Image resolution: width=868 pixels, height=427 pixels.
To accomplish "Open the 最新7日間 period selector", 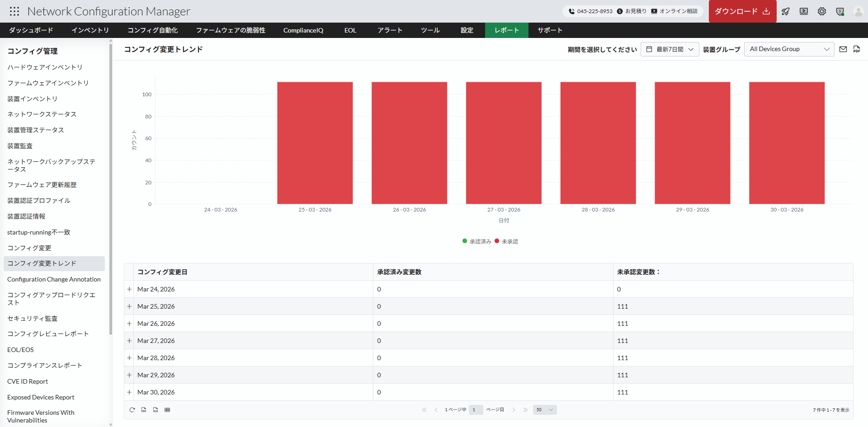I will click(x=670, y=49).
